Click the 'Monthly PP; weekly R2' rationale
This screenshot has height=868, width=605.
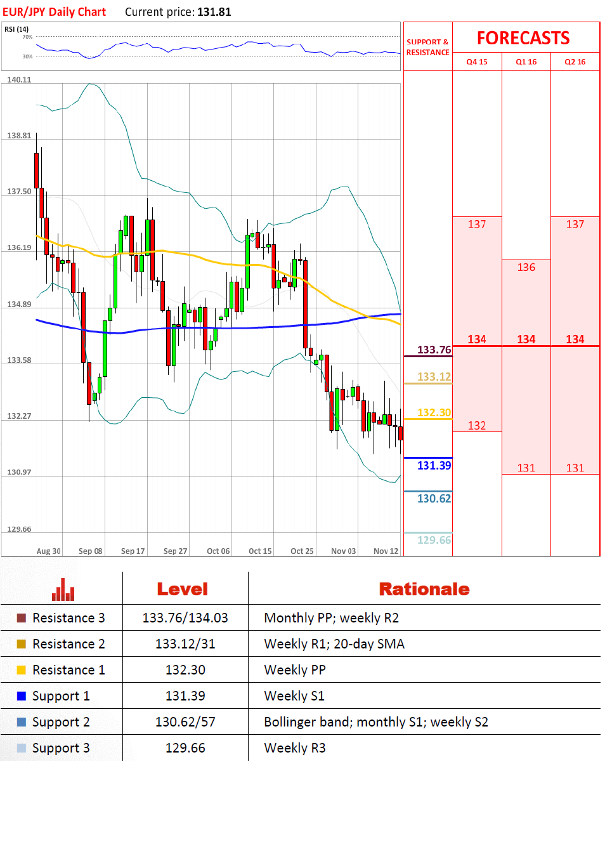tap(332, 618)
